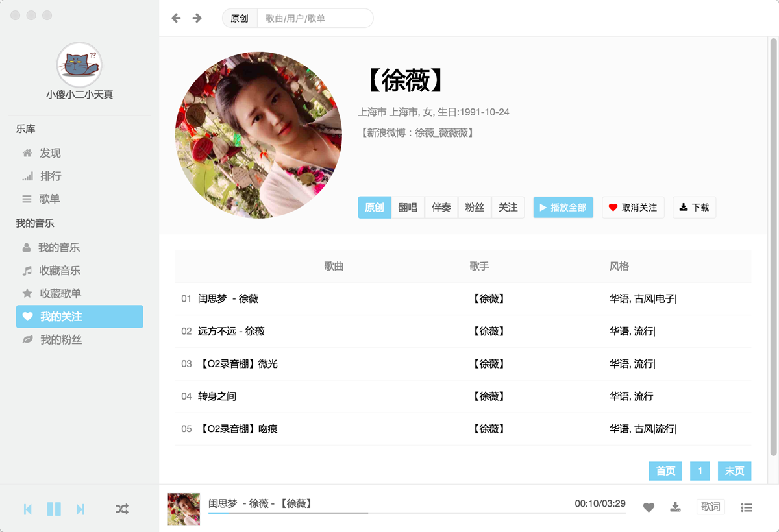
Task: Skip to the next track
Action: point(80,509)
